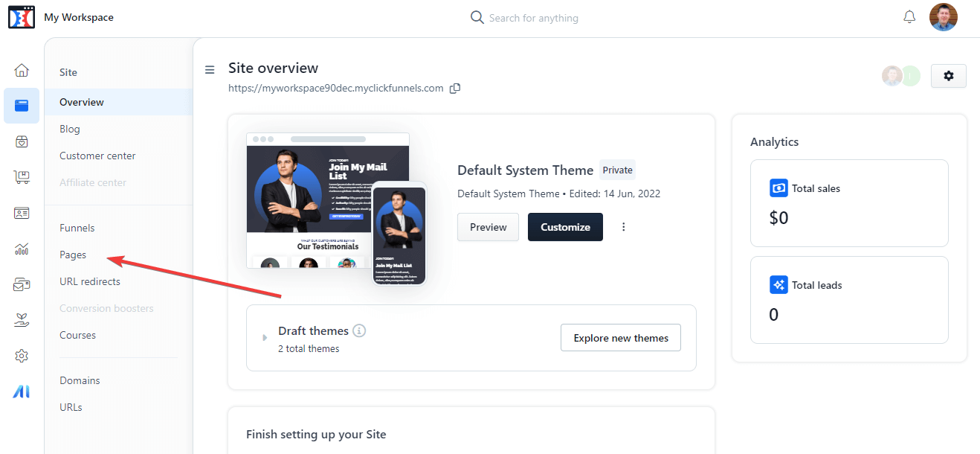The width and height of the screenshot is (980, 454).
Task: Switch to the Pages section
Action: point(72,255)
